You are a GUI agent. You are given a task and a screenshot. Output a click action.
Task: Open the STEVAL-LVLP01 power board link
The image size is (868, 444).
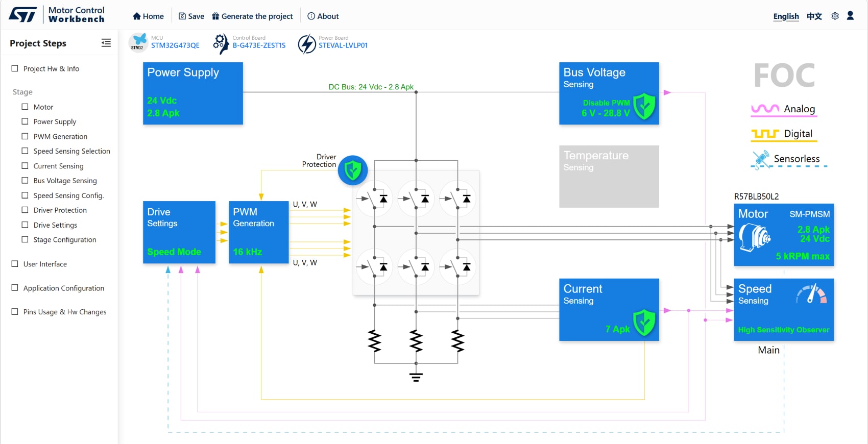[343, 45]
